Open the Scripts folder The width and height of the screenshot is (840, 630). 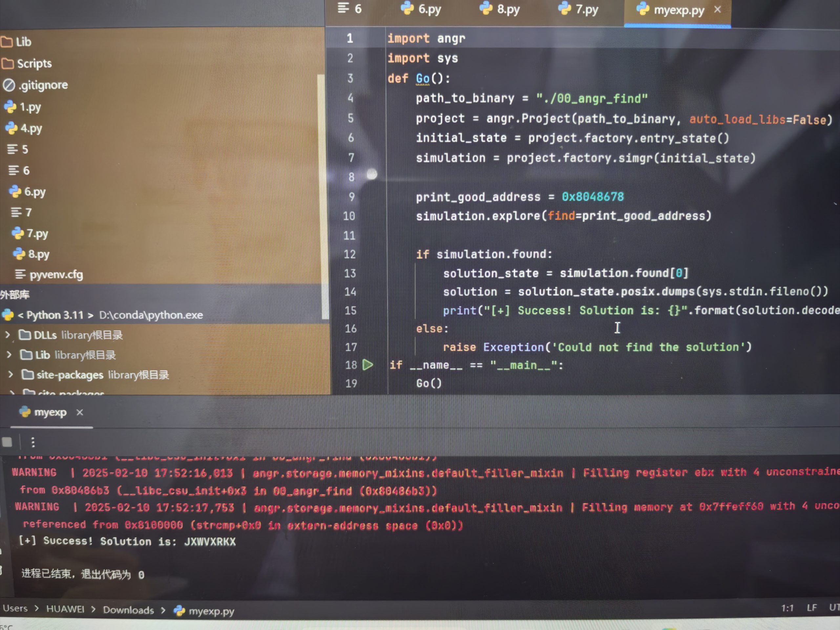27,63
